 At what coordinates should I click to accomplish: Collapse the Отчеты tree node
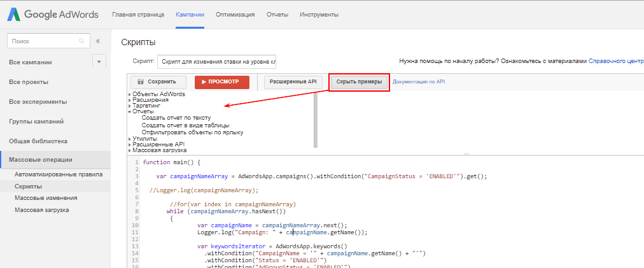pos(130,111)
